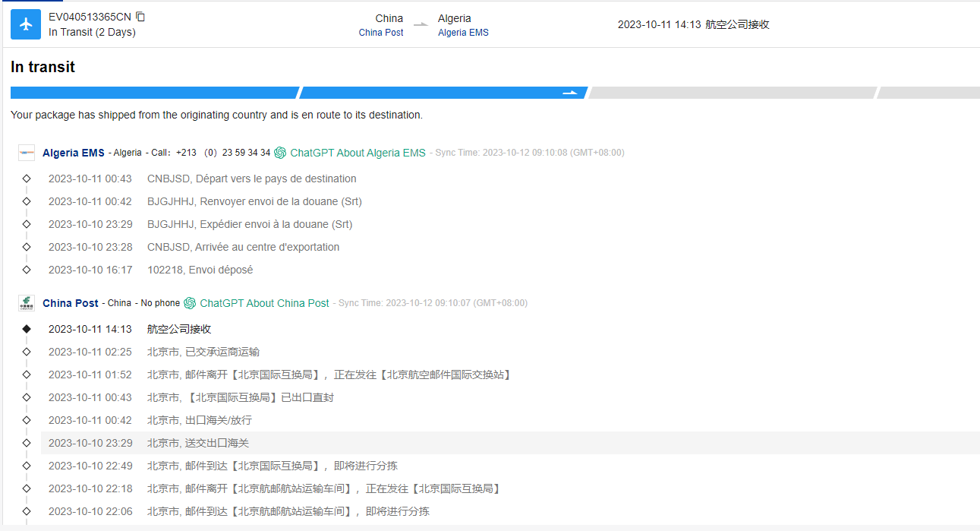Click row 邮件离开【北京国际互换局】
The image size is (980, 531).
[x=329, y=375]
